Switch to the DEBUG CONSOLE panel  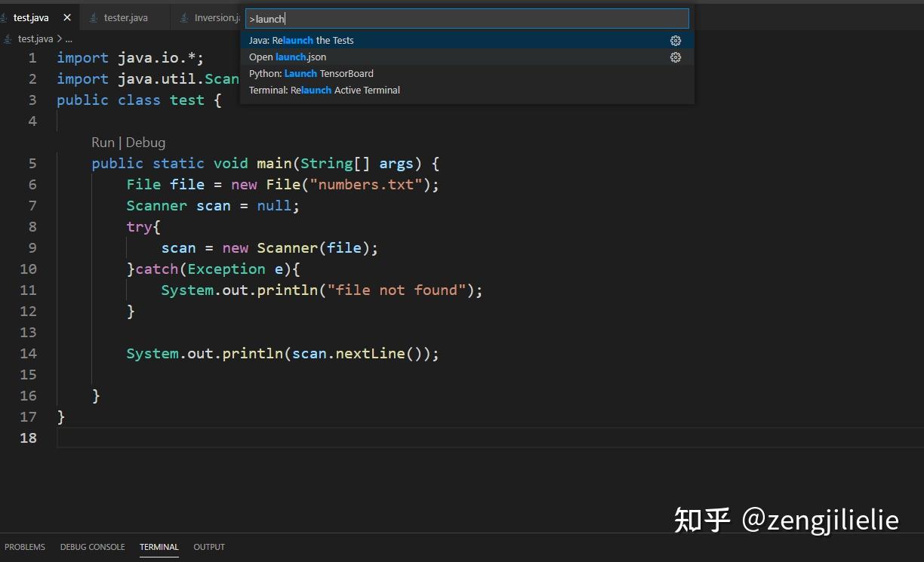pyautogui.click(x=92, y=546)
